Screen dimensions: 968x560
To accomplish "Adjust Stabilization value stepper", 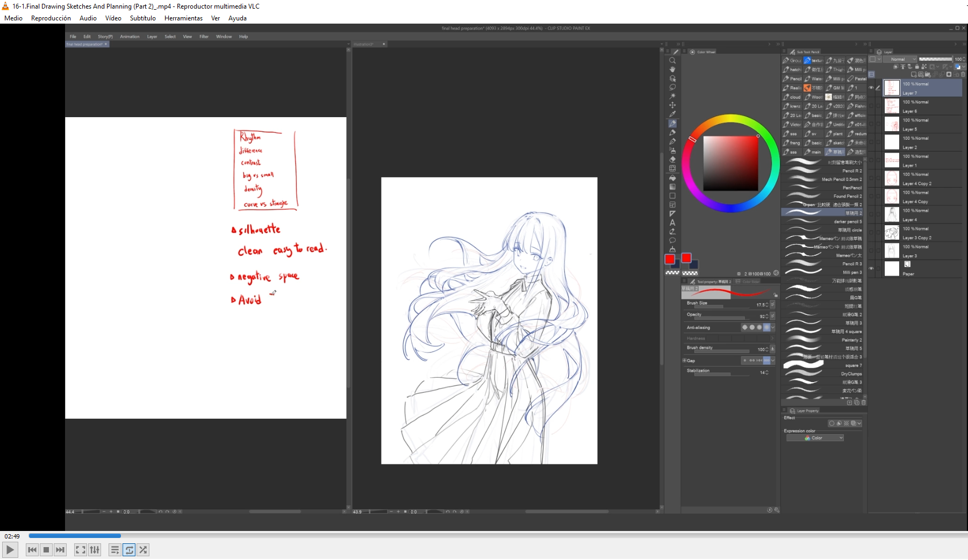I will [x=767, y=372].
